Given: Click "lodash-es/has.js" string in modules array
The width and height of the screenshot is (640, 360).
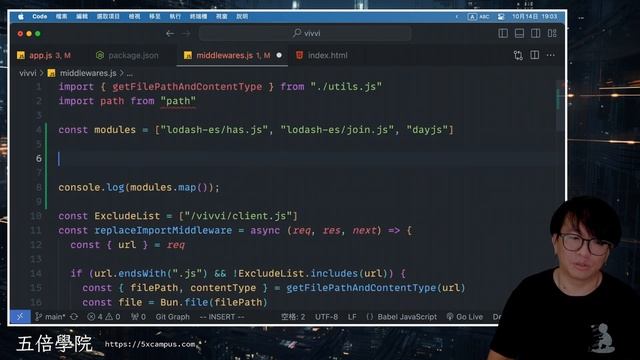Looking at the screenshot, I should click(214, 130).
